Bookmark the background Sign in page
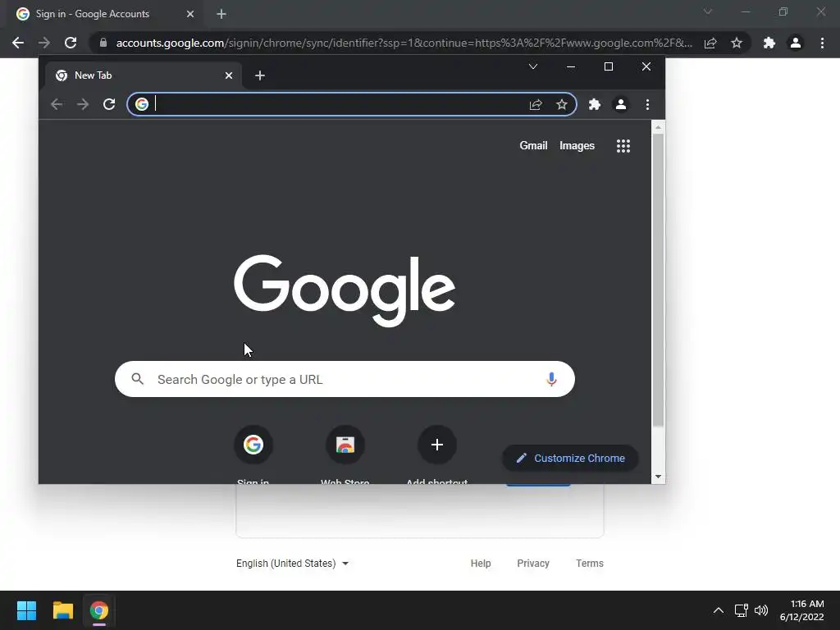This screenshot has width=840, height=630. 737,43
